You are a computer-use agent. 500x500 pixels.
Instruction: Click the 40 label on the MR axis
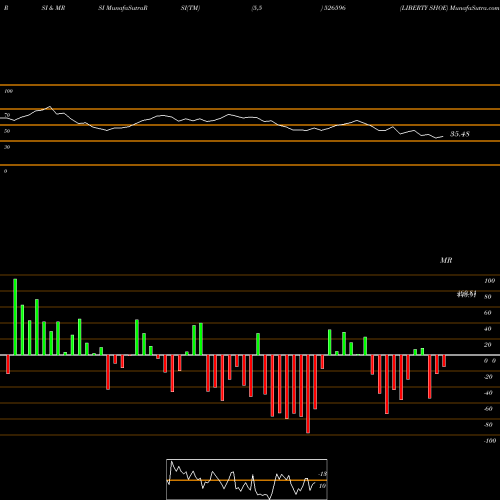[487, 329]
